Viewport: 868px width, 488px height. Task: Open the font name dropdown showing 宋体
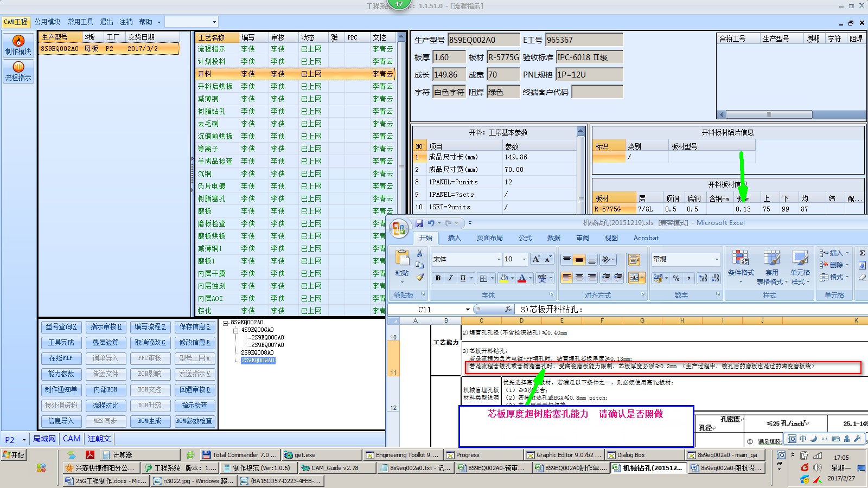(x=499, y=259)
